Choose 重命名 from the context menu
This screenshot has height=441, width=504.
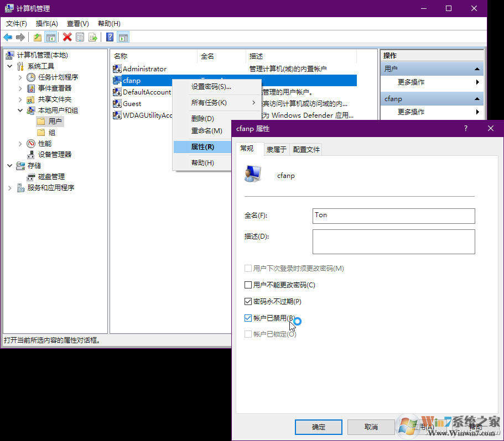pyautogui.click(x=207, y=130)
